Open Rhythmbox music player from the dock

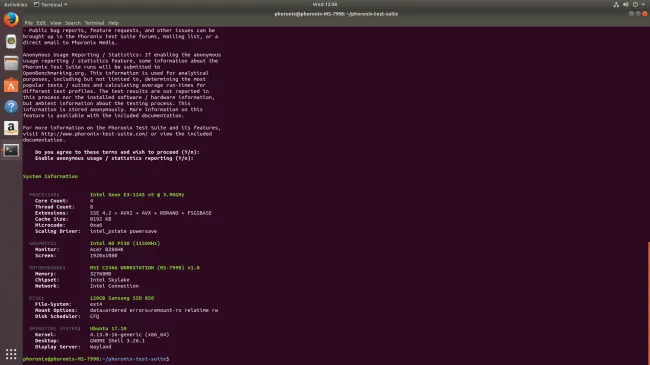pyautogui.click(x=11, y=41)
